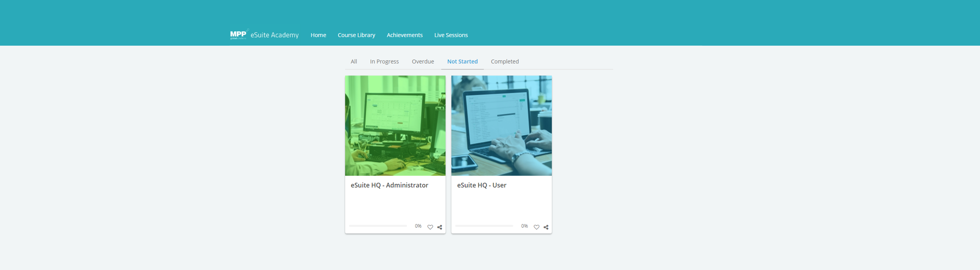Open the Achievements page
This screenshot has width=980, height=270.
(404, 35)
